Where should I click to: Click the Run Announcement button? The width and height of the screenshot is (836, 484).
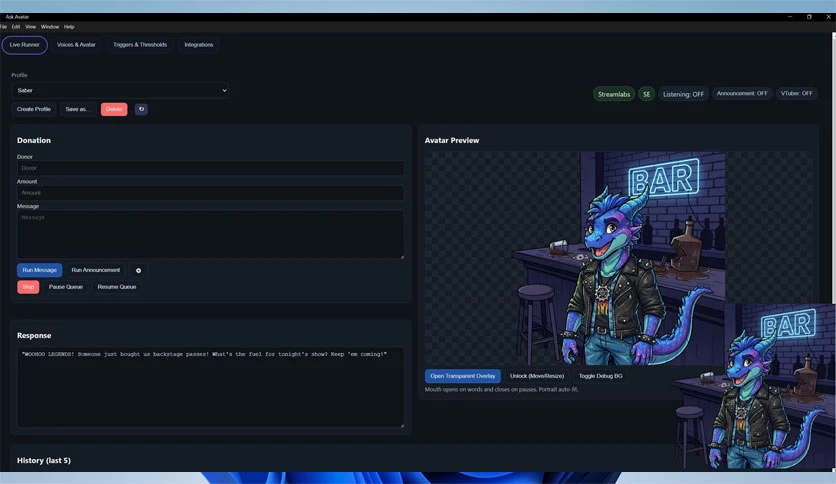(x=95, y=270)
